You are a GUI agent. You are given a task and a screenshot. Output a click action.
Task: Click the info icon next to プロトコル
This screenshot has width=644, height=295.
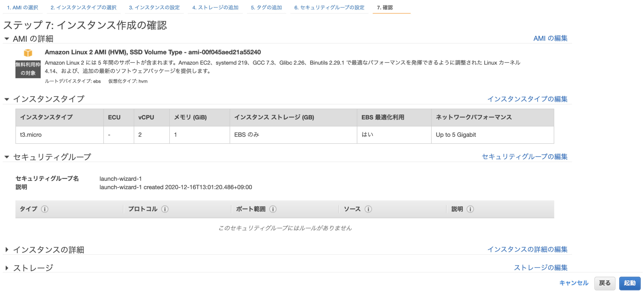tap(165, 209)
